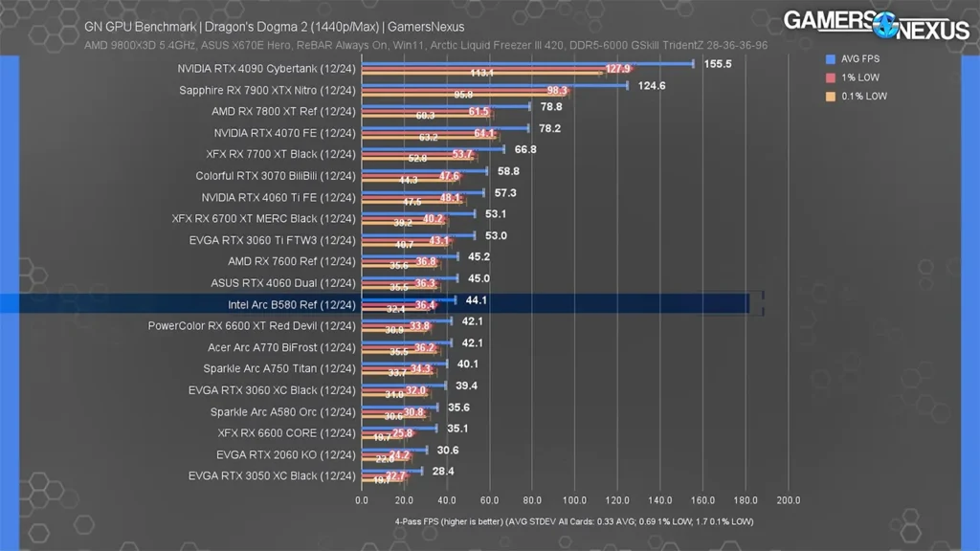Screen dimensions: 980x551
Task: Click the RX 6600 XT average value "42.1"
Action: coord(473,321)
